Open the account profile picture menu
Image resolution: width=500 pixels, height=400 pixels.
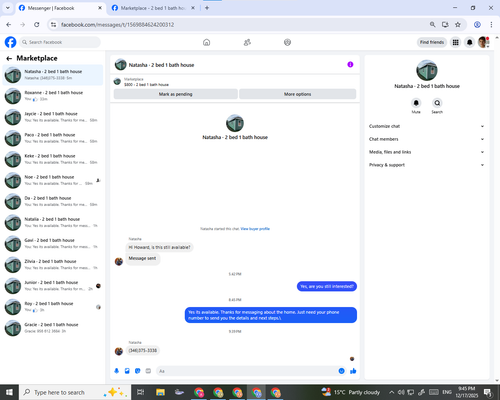pyautogui.click(x=483, y=42)
